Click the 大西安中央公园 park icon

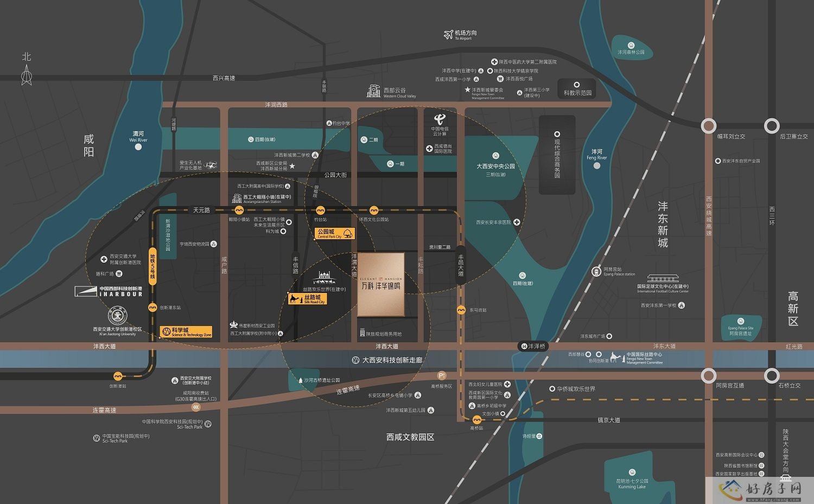pyautogui.click(x=495, y=156)
